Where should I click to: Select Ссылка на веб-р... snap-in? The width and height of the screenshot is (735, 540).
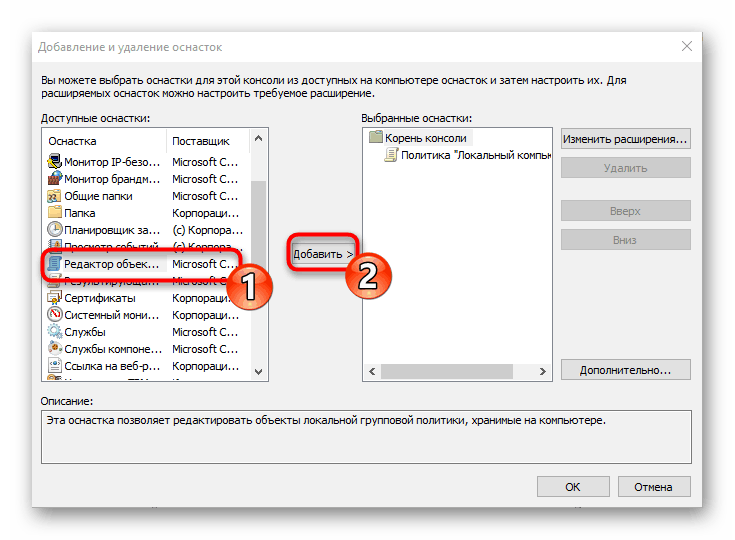147,366
